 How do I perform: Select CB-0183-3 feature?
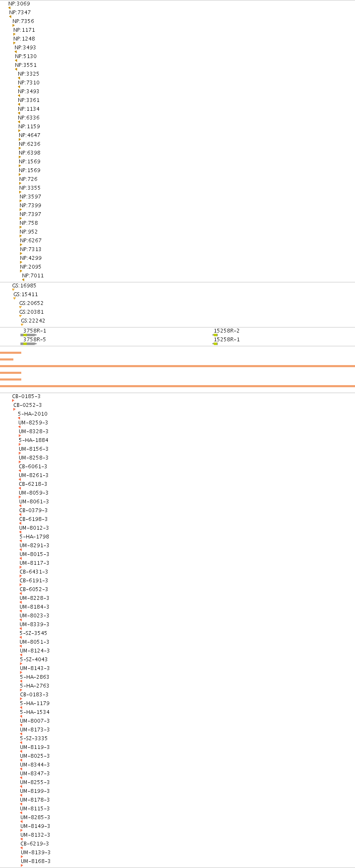[34, 695]
